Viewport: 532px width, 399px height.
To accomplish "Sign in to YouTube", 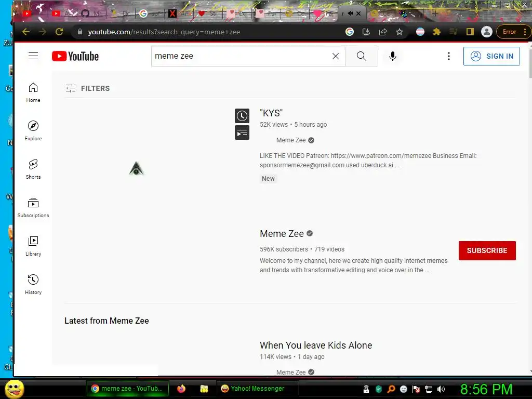I will (491, 56).
